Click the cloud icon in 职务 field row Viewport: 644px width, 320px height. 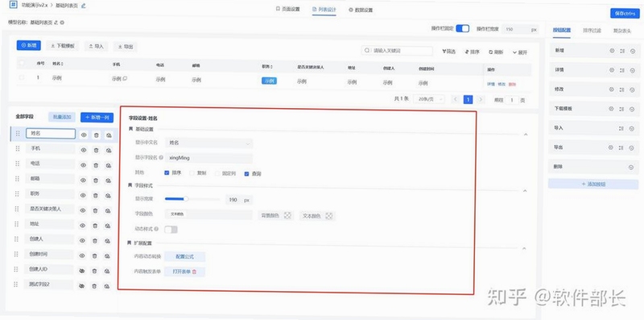point(108,195)
